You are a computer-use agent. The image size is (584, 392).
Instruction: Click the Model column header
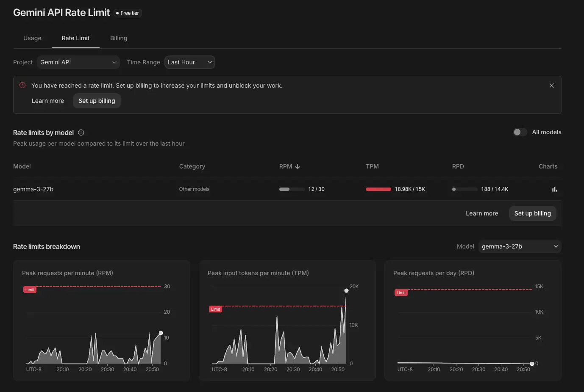22,166
